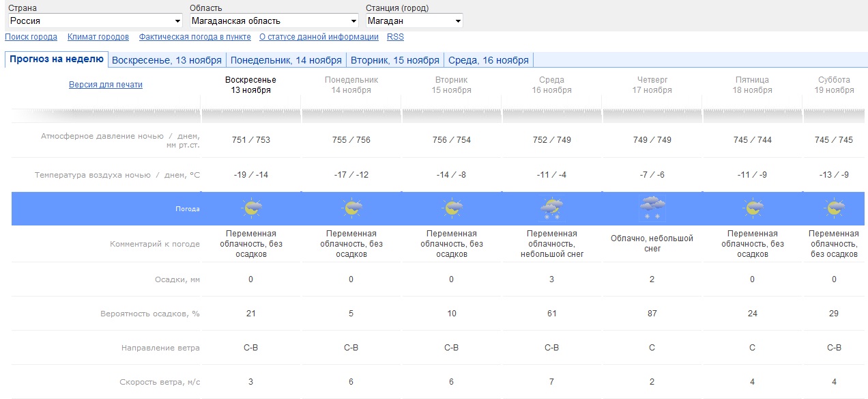Click Friday's partly cloudy weather icon
Image resolution: width=868 pixels, height=399 pixels.
click(752, 208)
